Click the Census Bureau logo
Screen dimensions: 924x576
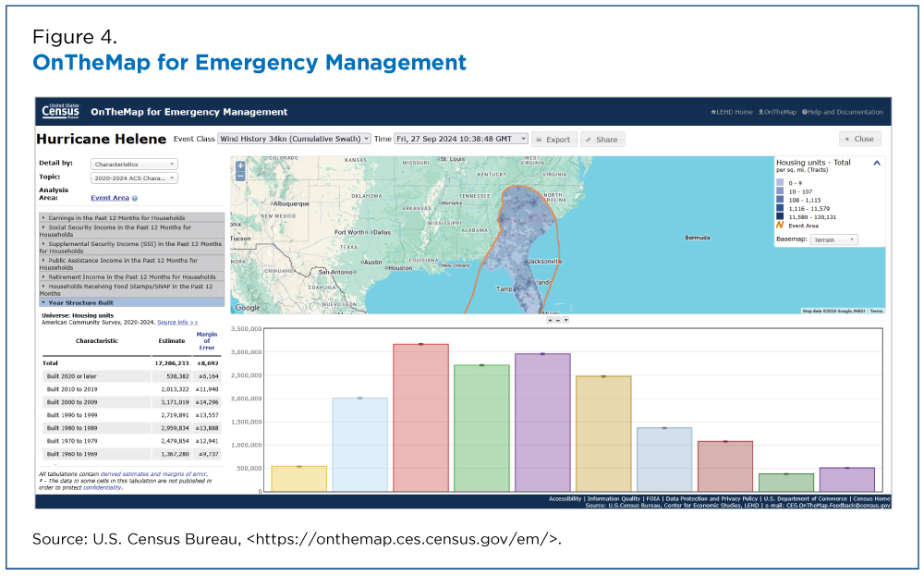[x=60, y=111]
